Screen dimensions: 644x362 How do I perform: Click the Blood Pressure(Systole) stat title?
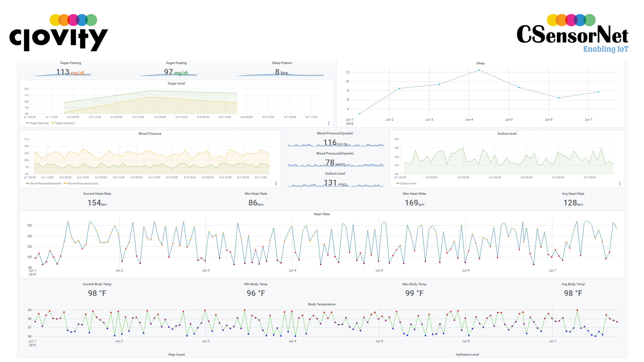pyautogui.click(x=335, y=133)
